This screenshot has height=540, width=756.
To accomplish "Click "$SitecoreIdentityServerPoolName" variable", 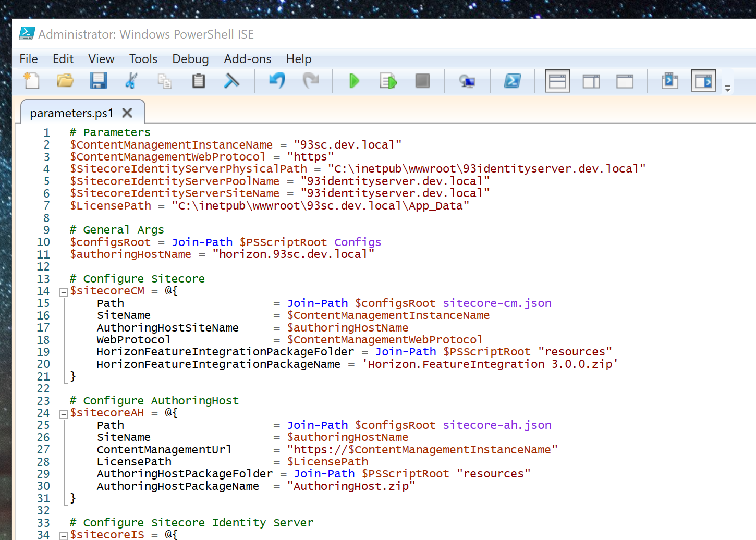I will pyautogui.click(x=175, y=181).
